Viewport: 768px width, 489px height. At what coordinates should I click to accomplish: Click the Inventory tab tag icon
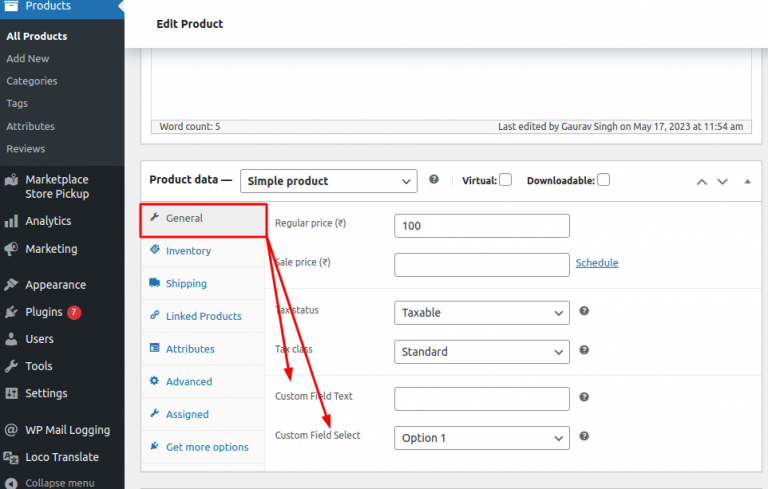pos(155,249)
